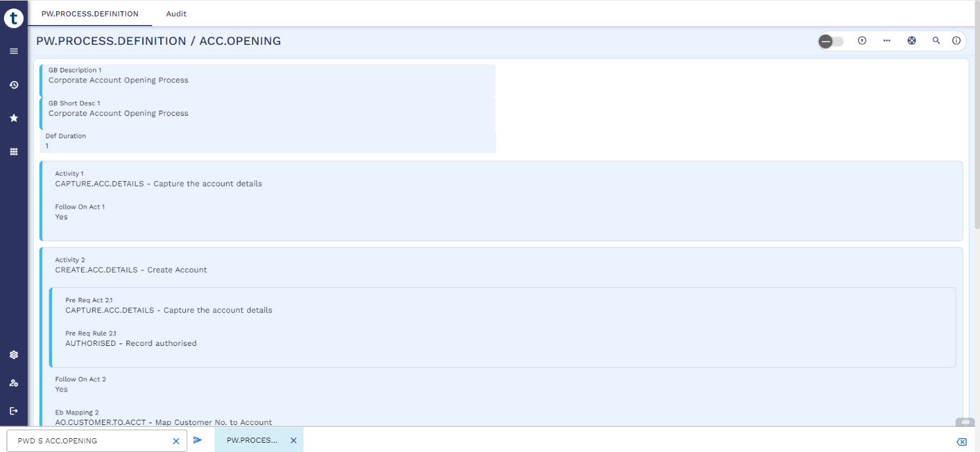Image resolution: width=980 pixels, height=452 pixels.
Task: Toggle the switch in the header toolbar
Action: pyautogui.click(x=830, y=42)
